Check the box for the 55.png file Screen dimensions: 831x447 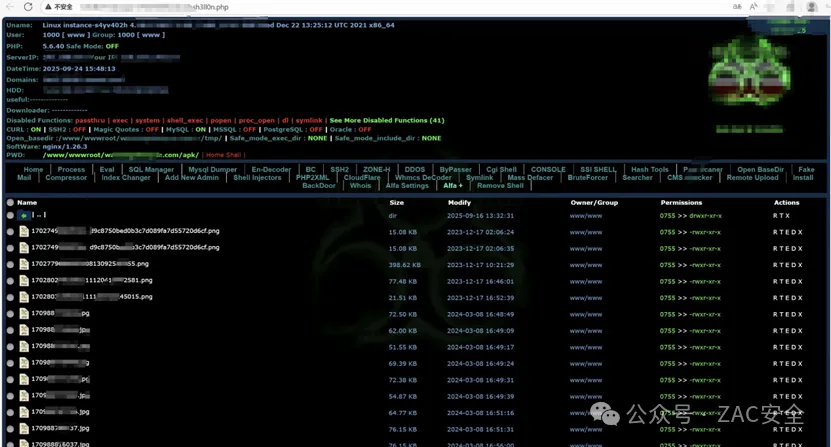tap(10, 264)
